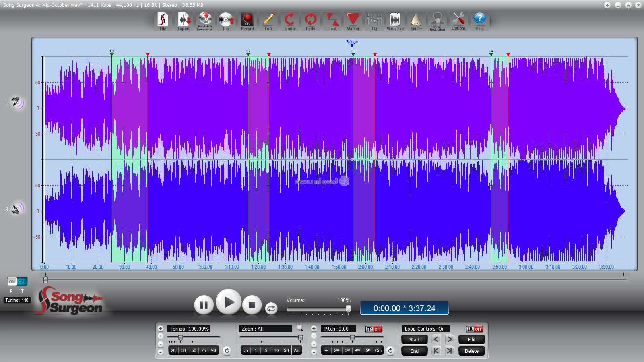The height and width of the screenshot is (362, 644).
Task: Click the loop End button
Action: [x=414, y=351]
